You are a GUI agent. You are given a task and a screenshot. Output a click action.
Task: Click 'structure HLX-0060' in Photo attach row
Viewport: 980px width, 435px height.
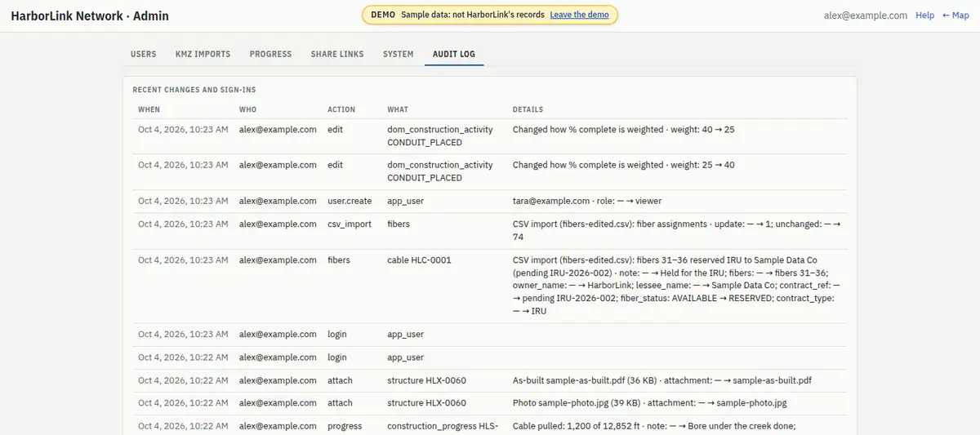tap(426, 403)
